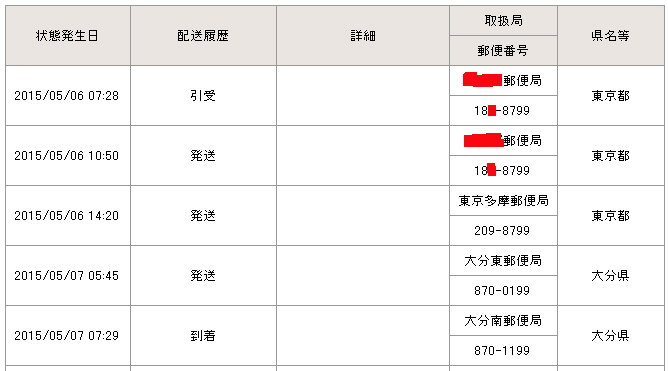Screen dimensions: 668x371
Task: Click the 取扱局 header cell
Action: pos(503,21)
